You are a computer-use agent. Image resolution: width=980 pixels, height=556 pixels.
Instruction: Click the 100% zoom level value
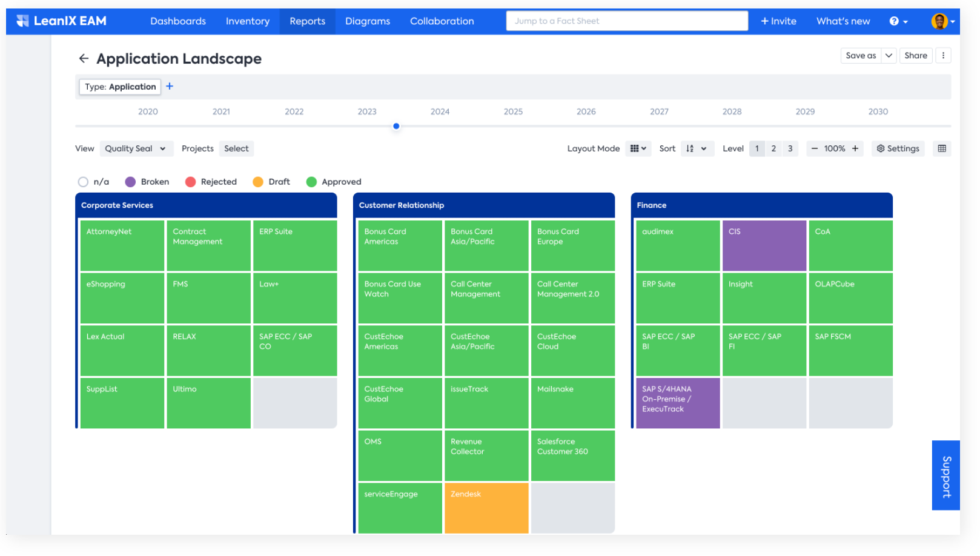(835, 148)
